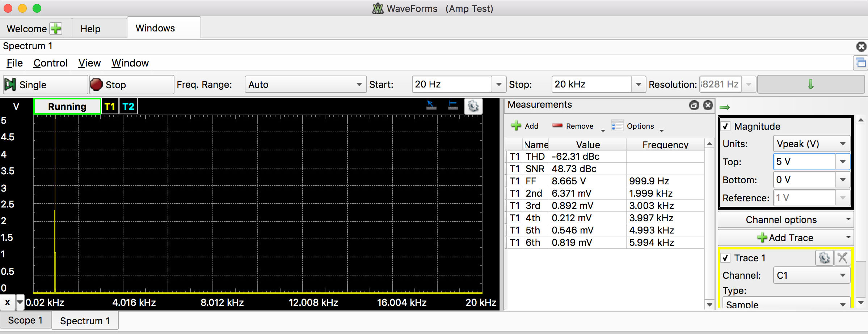
Task: Remove Trace 1 with the X icon
Action: click(x=842, y=258)
